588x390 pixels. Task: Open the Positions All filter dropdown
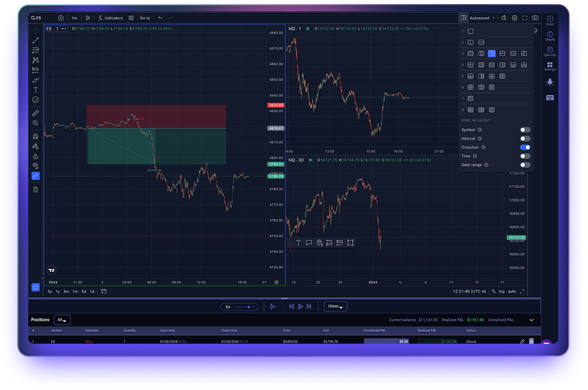pyautogui.click(x=62, y=320)
